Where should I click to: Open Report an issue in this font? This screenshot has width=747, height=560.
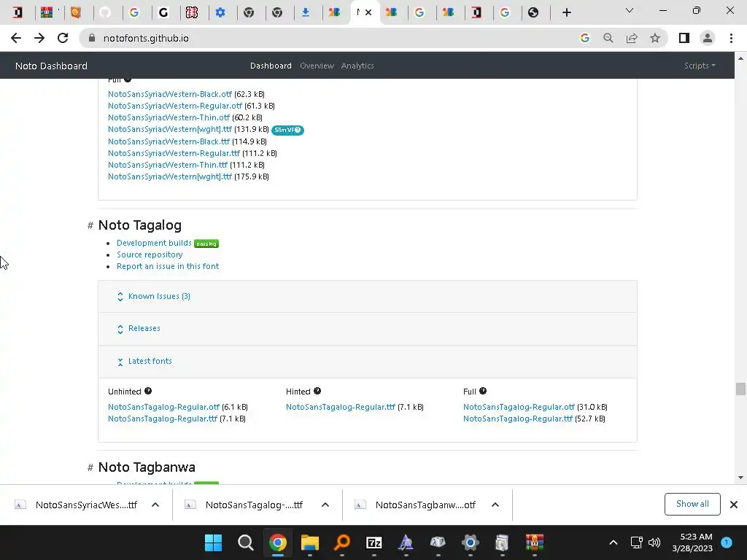click(x=168, y=266)
